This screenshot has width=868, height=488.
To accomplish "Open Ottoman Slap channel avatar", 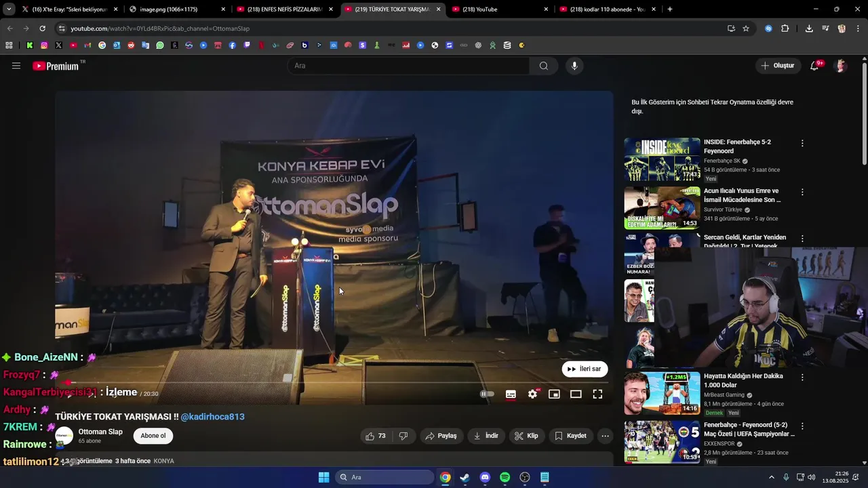I will [64, 436].
